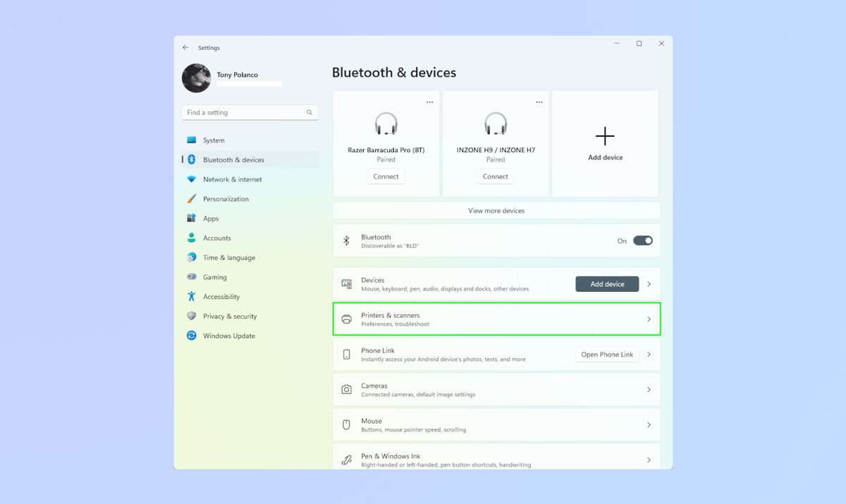This screenshot has height=504, width=846.
Task: Click the plus icon to add device
Action: point(605,136)
